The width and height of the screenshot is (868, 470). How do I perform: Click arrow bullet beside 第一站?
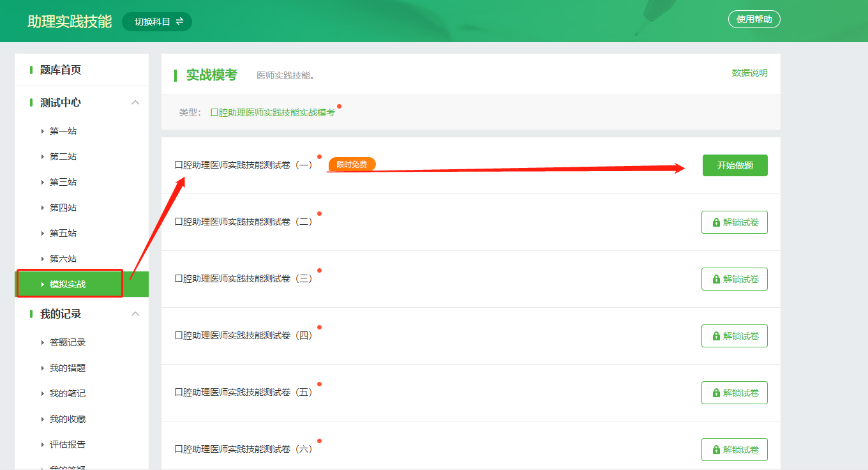43,132
